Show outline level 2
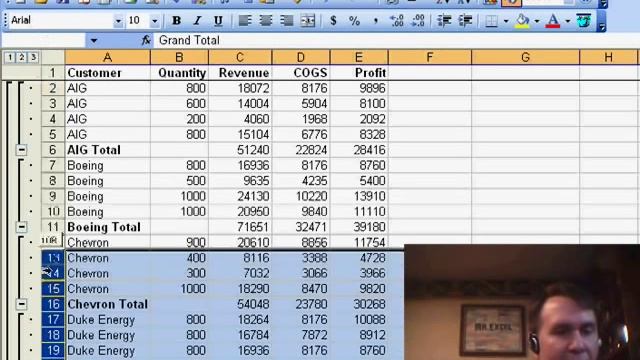 point(21,58)
